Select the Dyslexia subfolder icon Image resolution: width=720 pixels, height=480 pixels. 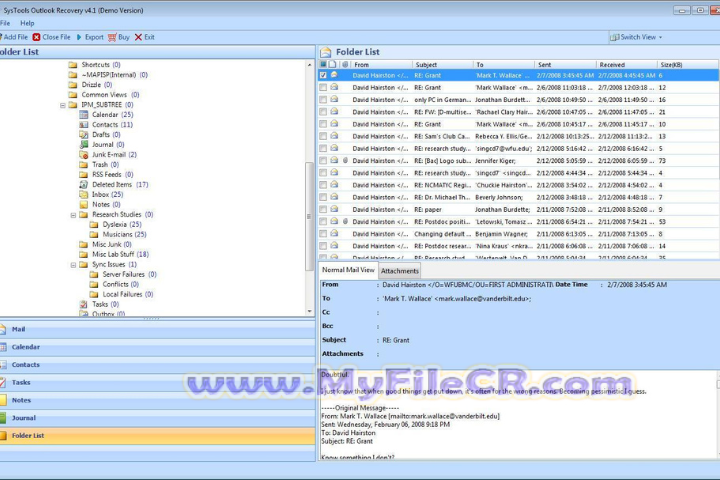[94, 225]
